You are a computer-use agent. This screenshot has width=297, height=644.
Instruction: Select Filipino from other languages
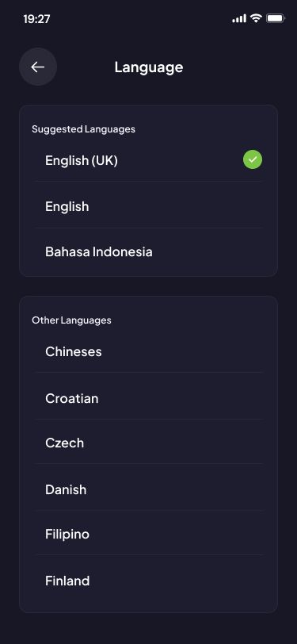coord(149,534)
